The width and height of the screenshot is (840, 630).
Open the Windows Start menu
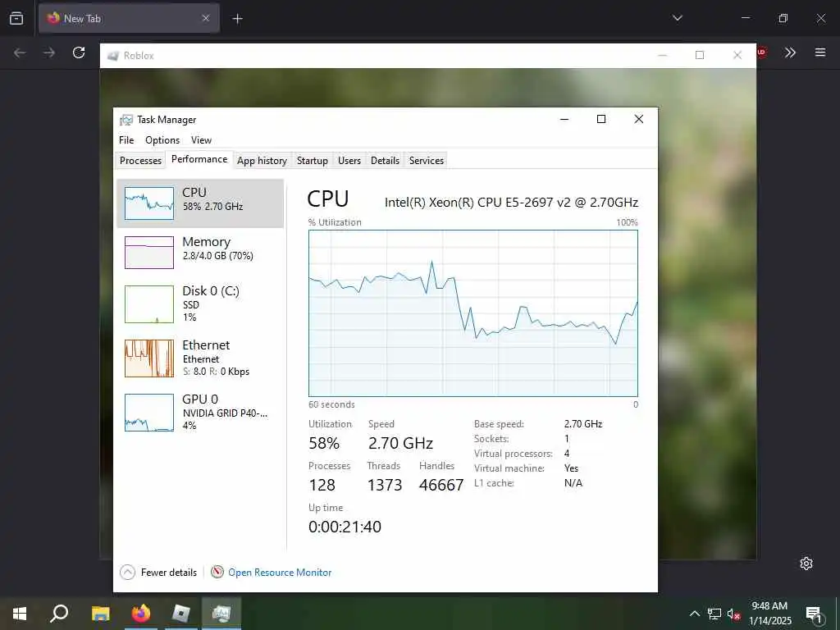tap(20, 614)
